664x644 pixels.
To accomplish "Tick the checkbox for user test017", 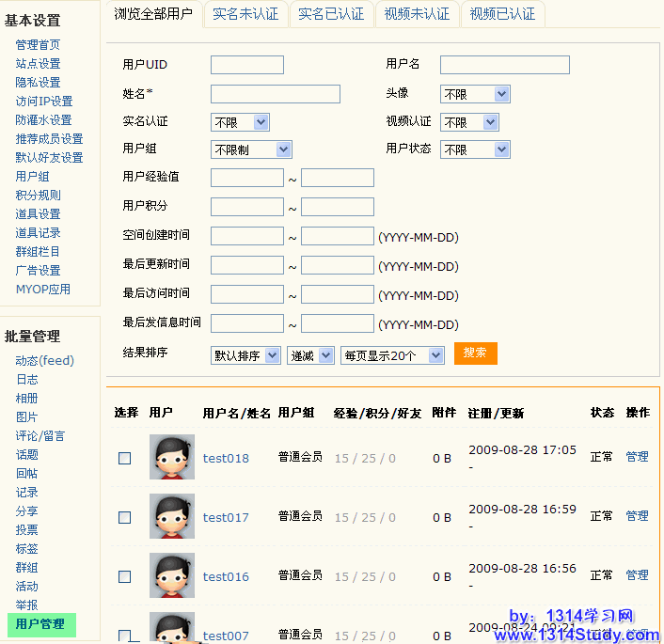I will point(125,517).
